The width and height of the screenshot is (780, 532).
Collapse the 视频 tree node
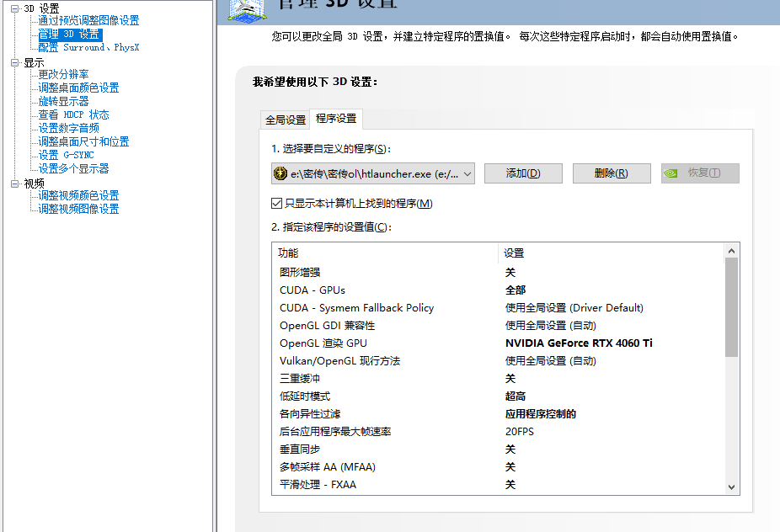click(15, 184)
